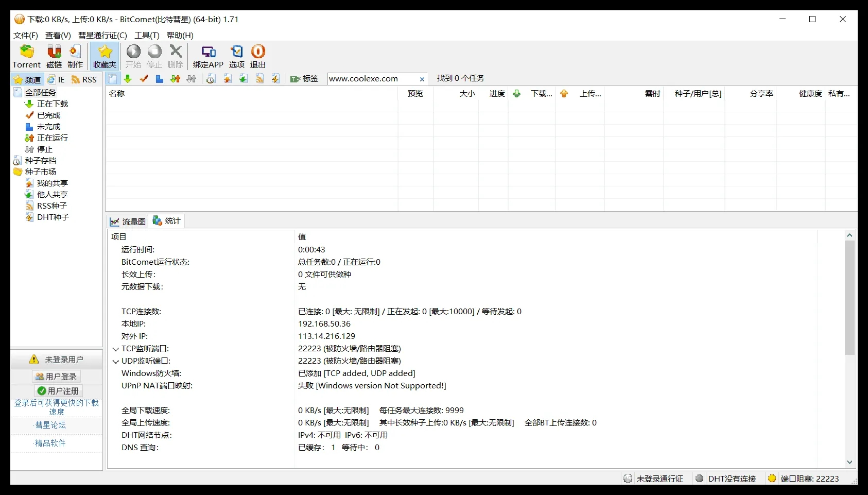Screen dimensions: 868x495
Task: Filter tasks by stopped gray arrows icon
Action: (192, 79)
